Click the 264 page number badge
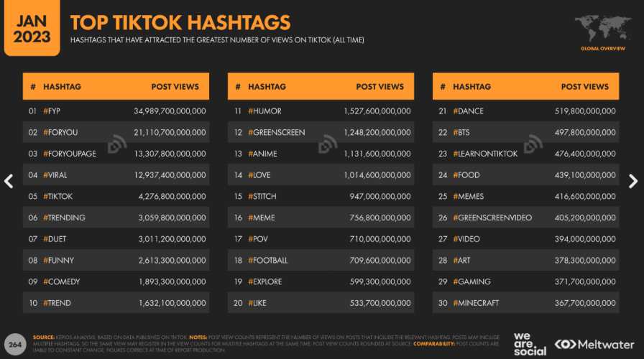The height and width of the screenshot is (359, 644). pos(15,344)
